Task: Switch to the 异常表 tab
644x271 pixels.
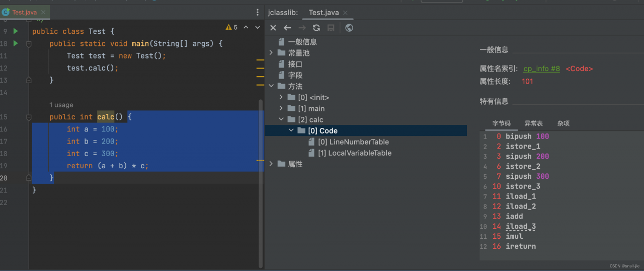Action: pyautogui.click(x=534, y=123)
